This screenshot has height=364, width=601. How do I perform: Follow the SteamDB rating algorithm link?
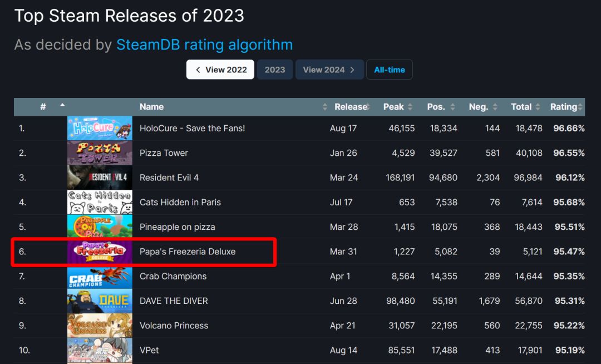(x=204, y=45)
